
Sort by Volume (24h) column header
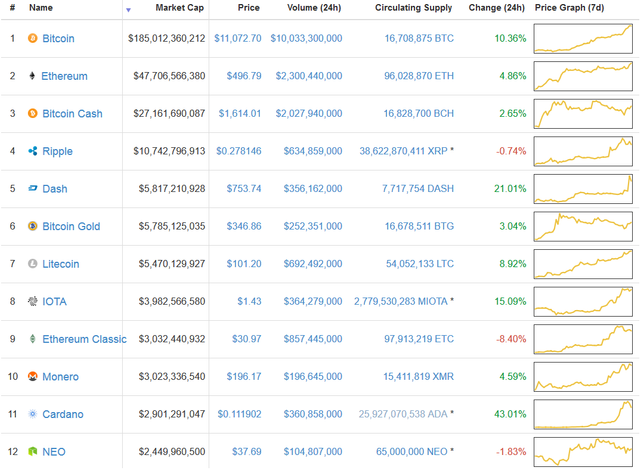tap(314, 8)
